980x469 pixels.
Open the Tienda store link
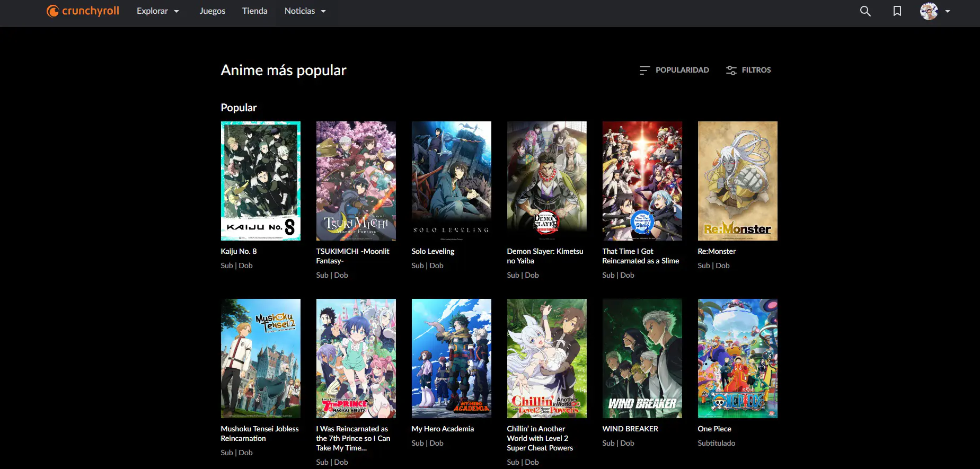pyautogui.click(x=255, y=11)
